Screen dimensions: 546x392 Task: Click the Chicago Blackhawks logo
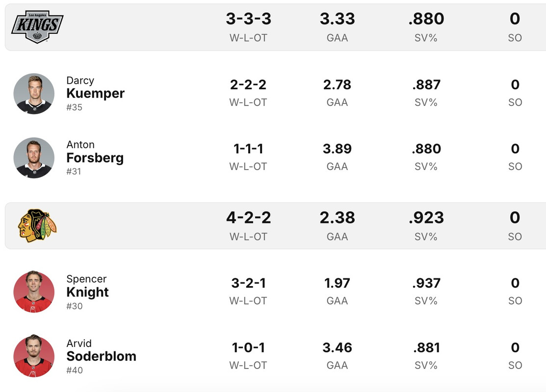pos(37,225)
